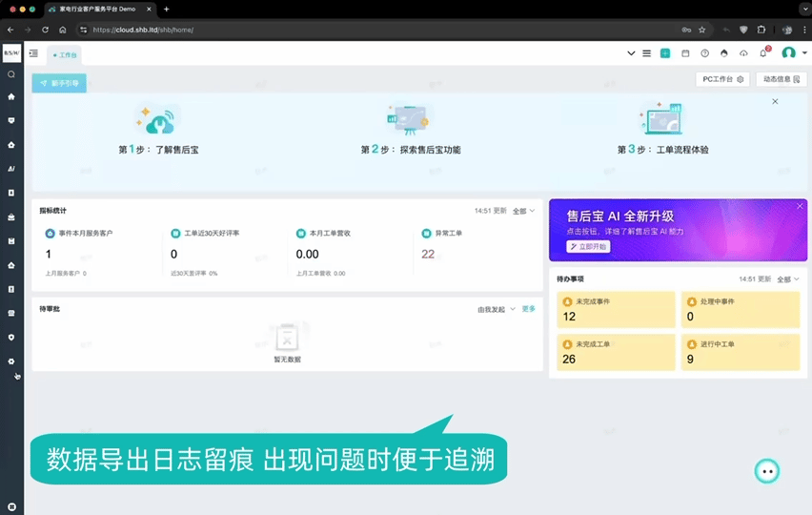
Task: Open the help question mark icon
Action: point(705,53)
